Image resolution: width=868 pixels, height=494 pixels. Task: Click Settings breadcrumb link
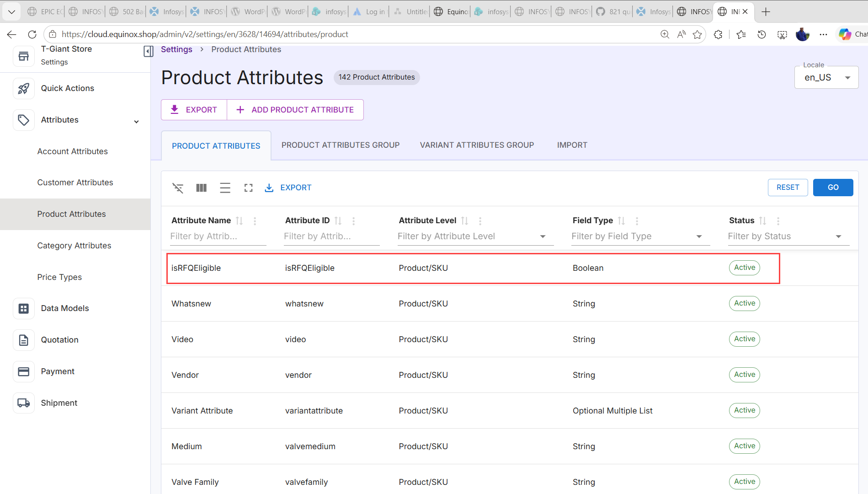point(176,49)
